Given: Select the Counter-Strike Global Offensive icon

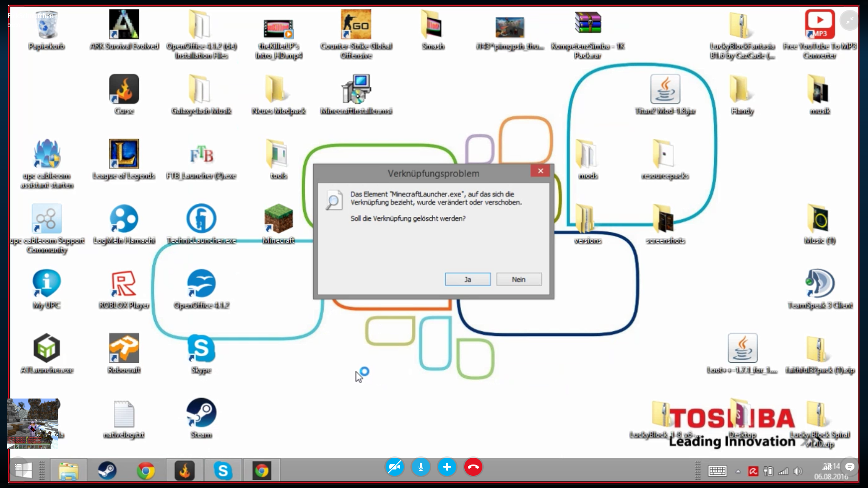Looking at the screenshot, I should coord(356,35).
